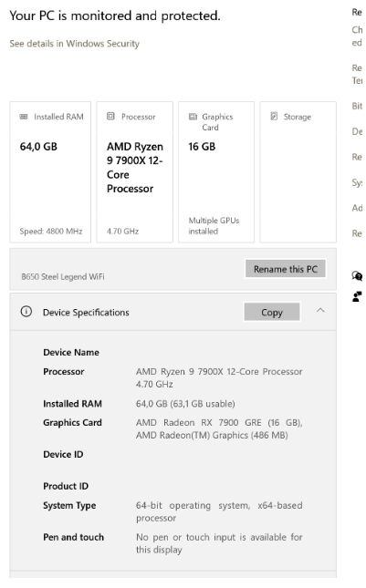Image resolution: width=366 pixels, height=588 pixels.
Task: Copy device specifications with Copy button
Action: 272,312
